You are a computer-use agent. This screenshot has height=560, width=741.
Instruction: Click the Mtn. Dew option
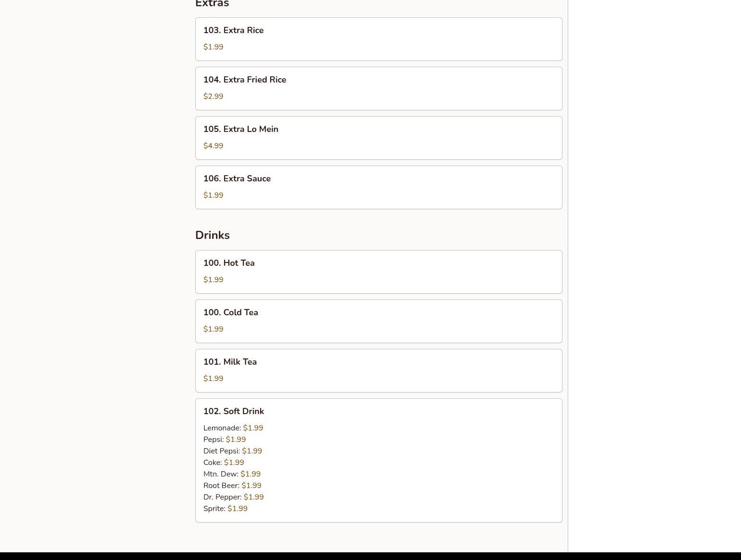(232, 474)
